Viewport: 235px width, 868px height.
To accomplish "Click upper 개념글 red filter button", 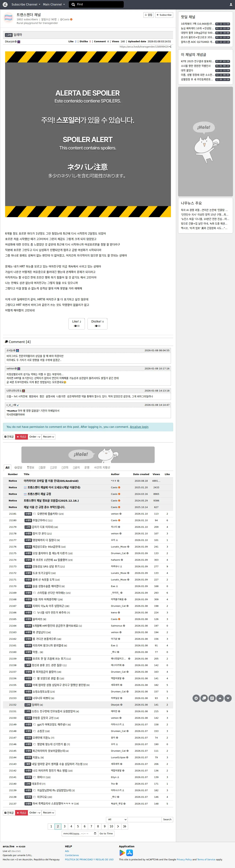I will coord(22,437).
